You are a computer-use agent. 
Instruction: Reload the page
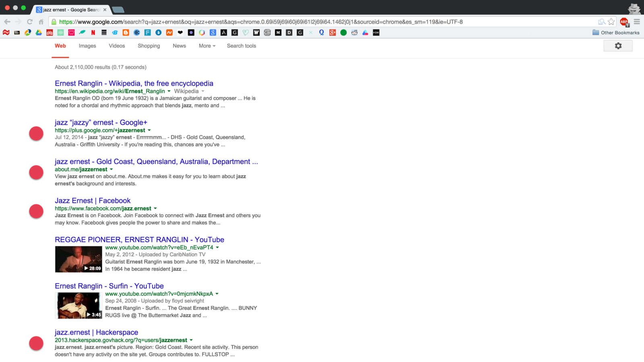click(x=30, y=22)
